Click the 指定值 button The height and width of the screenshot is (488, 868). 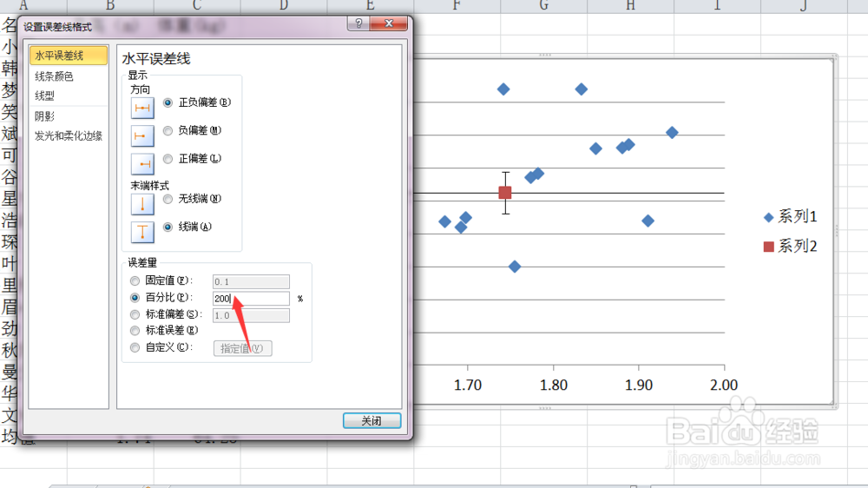242,348
